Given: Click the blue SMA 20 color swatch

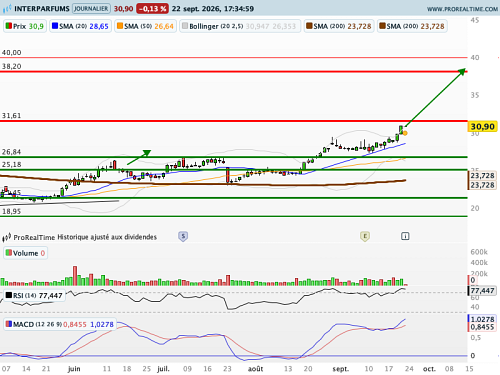Looking at the screenshot, I should (x=55, y=26).
